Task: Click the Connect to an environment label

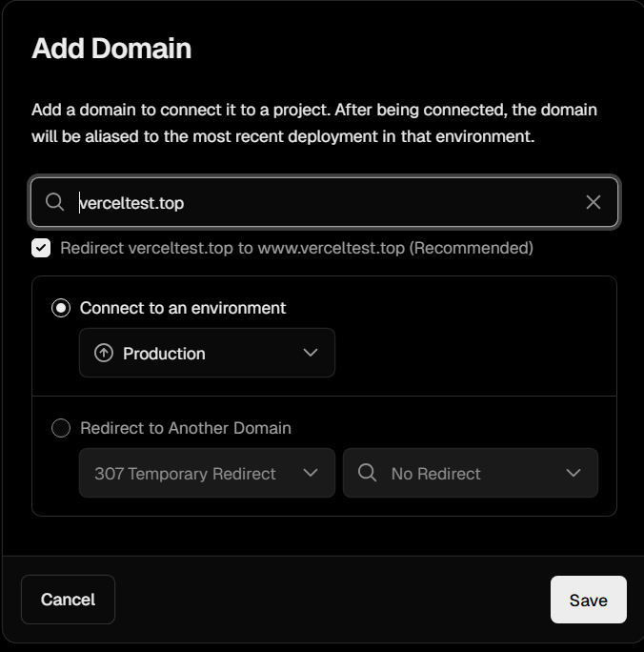Action: point(183,308)
